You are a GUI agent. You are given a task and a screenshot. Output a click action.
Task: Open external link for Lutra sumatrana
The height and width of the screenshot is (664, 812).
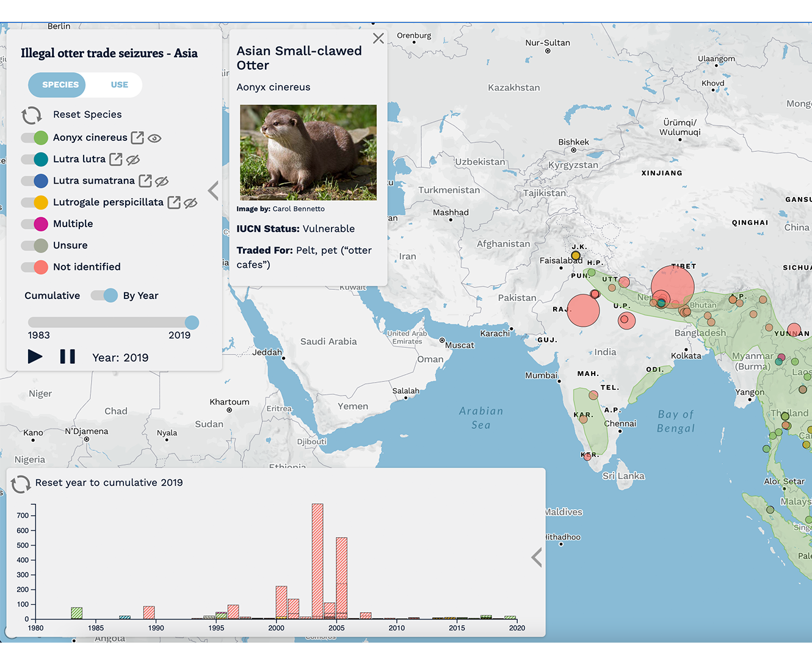pyautogui.click(x=145, y=181)
